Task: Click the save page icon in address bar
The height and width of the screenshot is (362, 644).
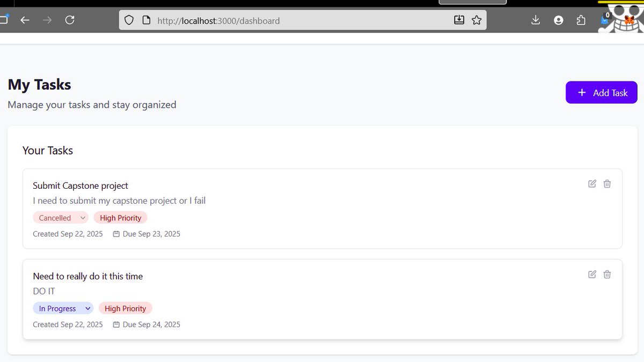Action: [x=459, y=19]
